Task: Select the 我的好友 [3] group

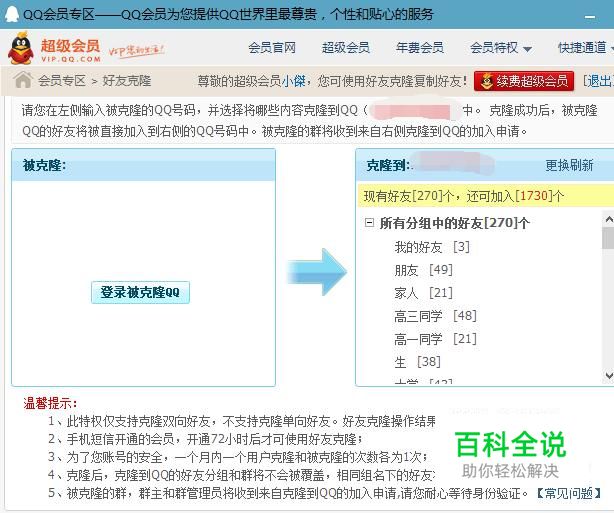Action: tap(432, 247)
